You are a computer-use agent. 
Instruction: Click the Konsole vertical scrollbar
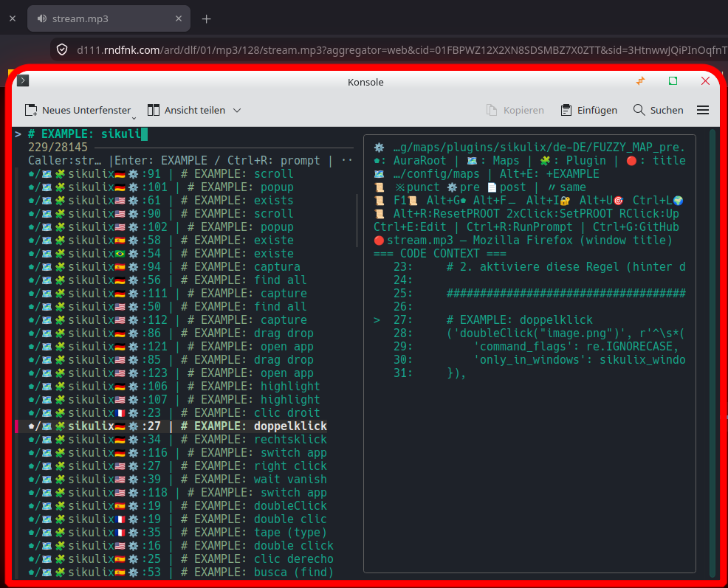click(x=712, y=353)
